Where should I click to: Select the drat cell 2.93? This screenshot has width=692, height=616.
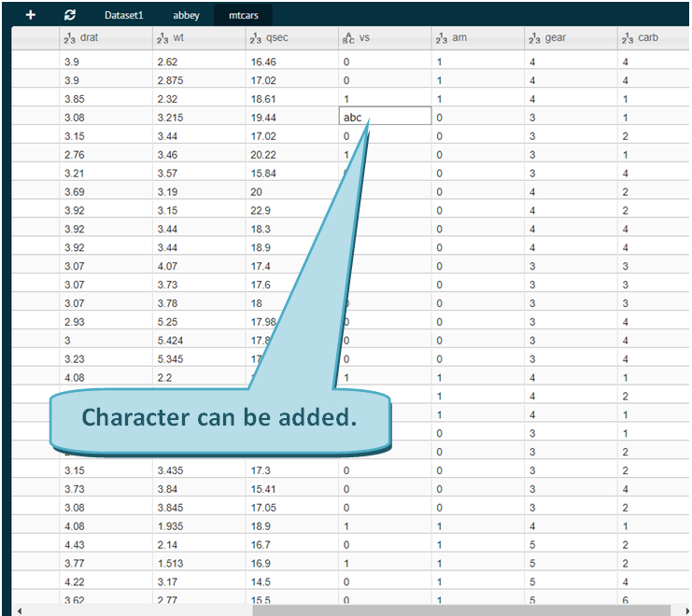tap(106, 322)
